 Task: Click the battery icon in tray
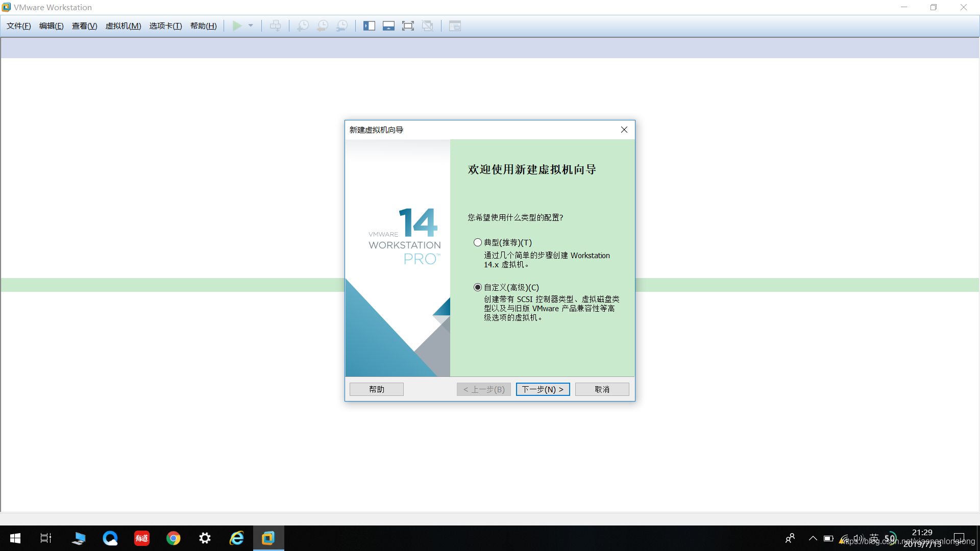(828, 538)
